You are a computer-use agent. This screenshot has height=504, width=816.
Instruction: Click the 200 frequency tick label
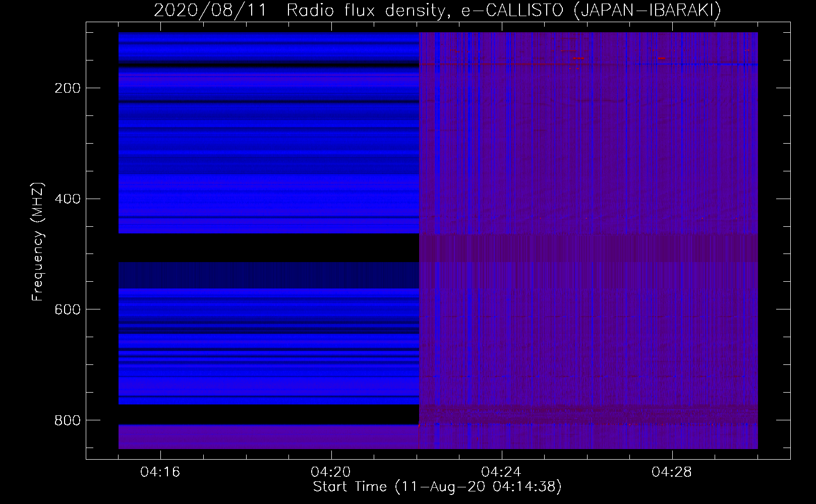68,88
